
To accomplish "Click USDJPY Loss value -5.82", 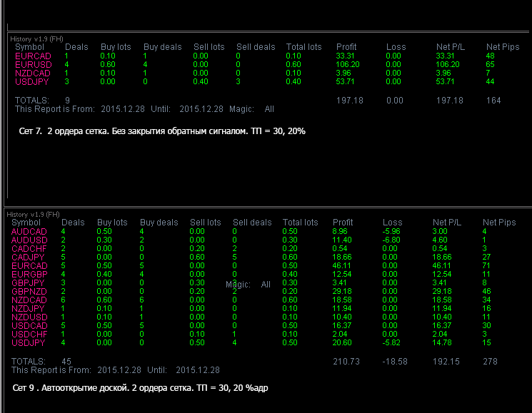I will pos(391,342).
